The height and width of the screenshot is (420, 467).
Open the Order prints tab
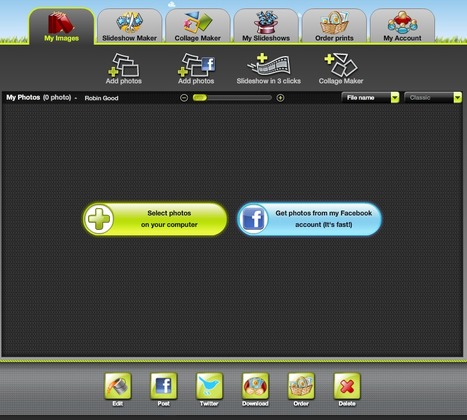click(334, 27)
